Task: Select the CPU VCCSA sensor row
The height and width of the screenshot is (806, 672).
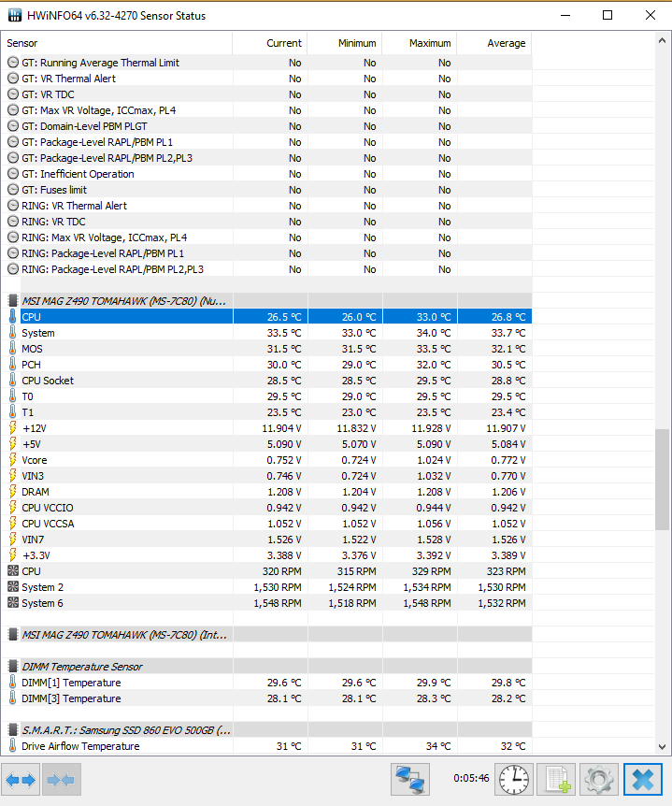Action: click(x=266, y=524)
